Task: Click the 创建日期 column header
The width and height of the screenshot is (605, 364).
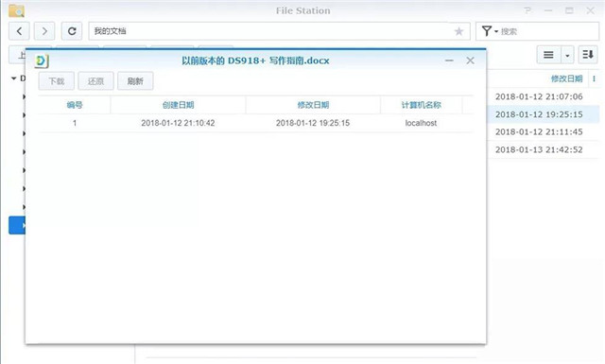Action: 178,105
